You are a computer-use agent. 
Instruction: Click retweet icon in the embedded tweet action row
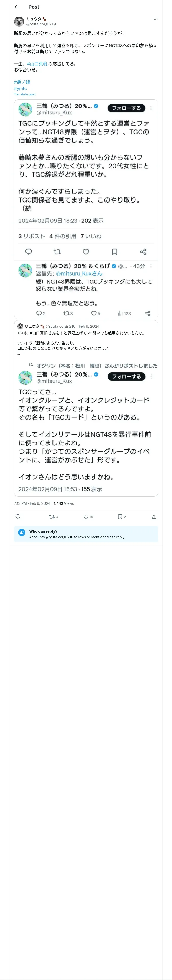(x=57, y=251)
